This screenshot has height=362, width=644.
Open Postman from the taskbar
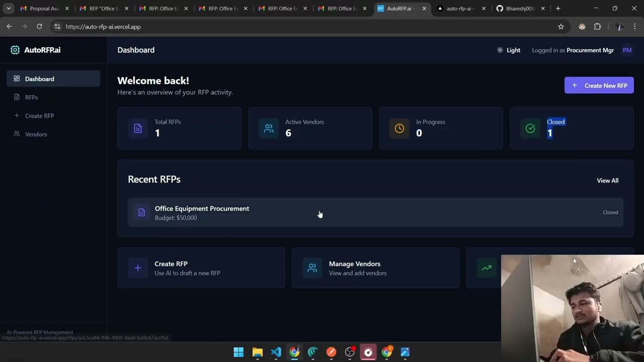tap(331, 352)
